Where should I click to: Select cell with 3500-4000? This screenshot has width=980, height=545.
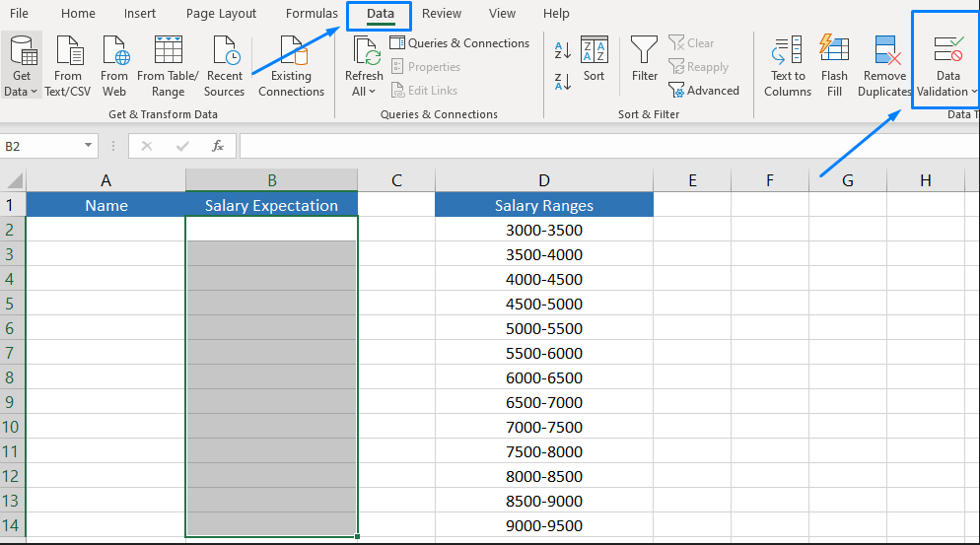pyautogui.click(x=544, y=254)
